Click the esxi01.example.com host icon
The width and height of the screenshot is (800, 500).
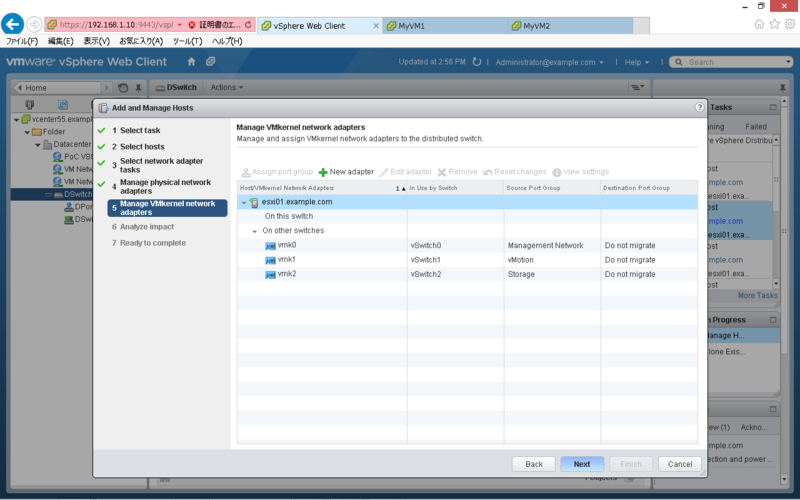tap(254, 203)
